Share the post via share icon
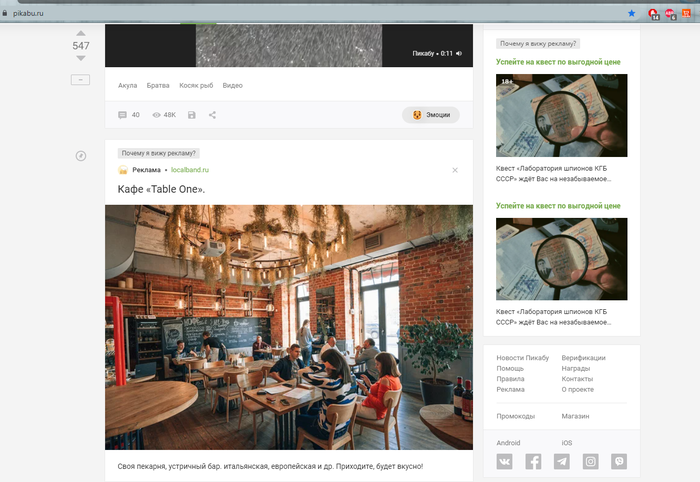 tap(212, 115)
